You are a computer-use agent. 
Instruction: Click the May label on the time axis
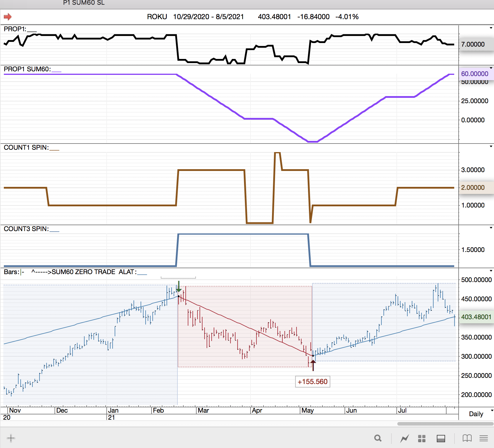tap(308, 410)
